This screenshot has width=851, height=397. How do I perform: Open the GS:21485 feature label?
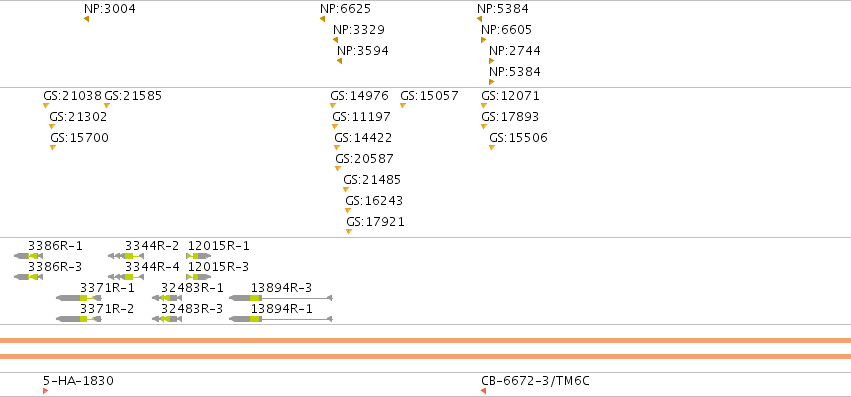pyautogui.click(x=372, y=180)
